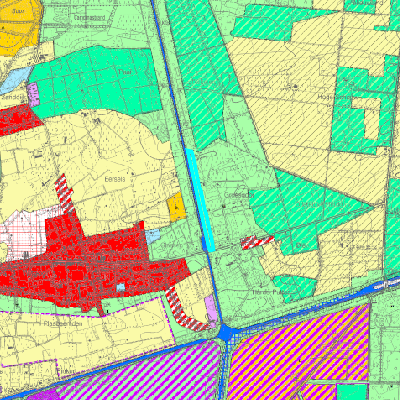Select the solid purple patch at the bottom-left edge
Screen dimensions: 400x400
[42, 394]
